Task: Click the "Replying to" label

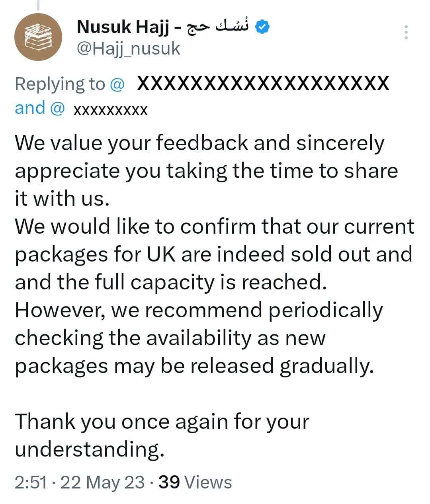Action: (x=60, y=84)
